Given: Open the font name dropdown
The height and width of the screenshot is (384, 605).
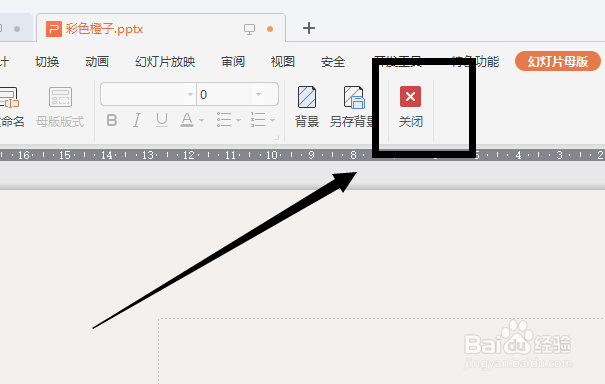Looking at the screenshot, I should (190, 95).
